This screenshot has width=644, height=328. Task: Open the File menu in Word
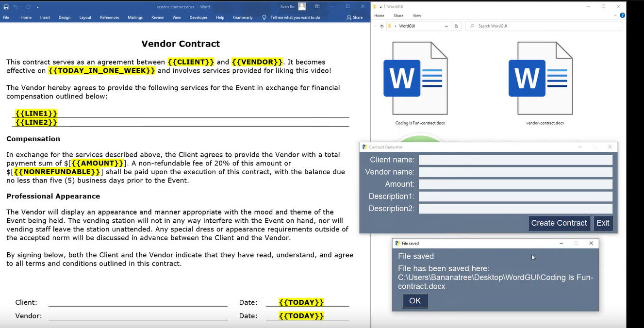[x=6, y=17]
